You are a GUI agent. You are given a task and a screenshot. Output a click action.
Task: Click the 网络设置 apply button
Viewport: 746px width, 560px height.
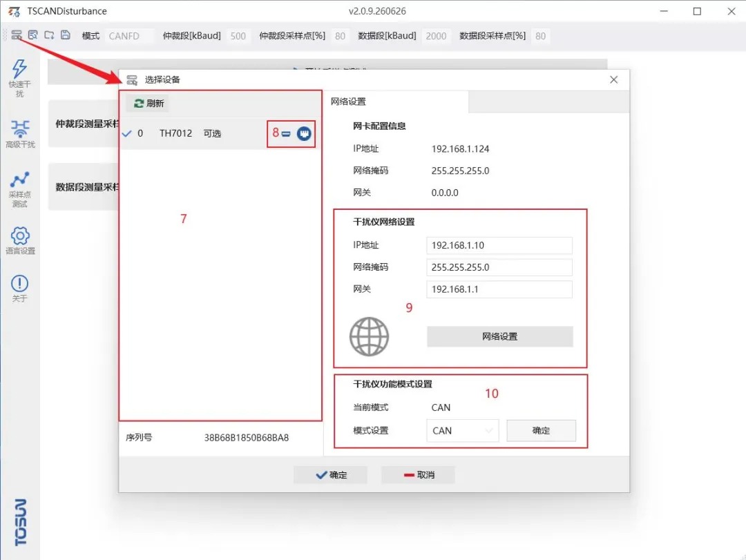pos(499,336)
